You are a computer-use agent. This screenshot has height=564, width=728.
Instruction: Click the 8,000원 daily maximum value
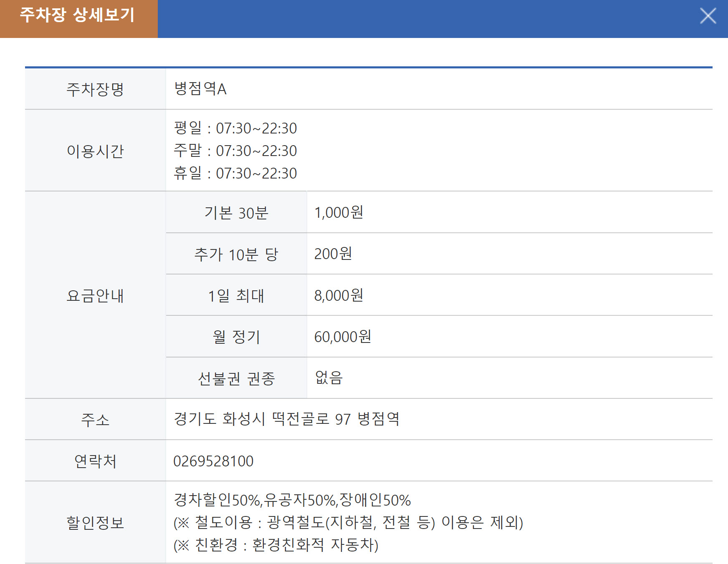339,295
